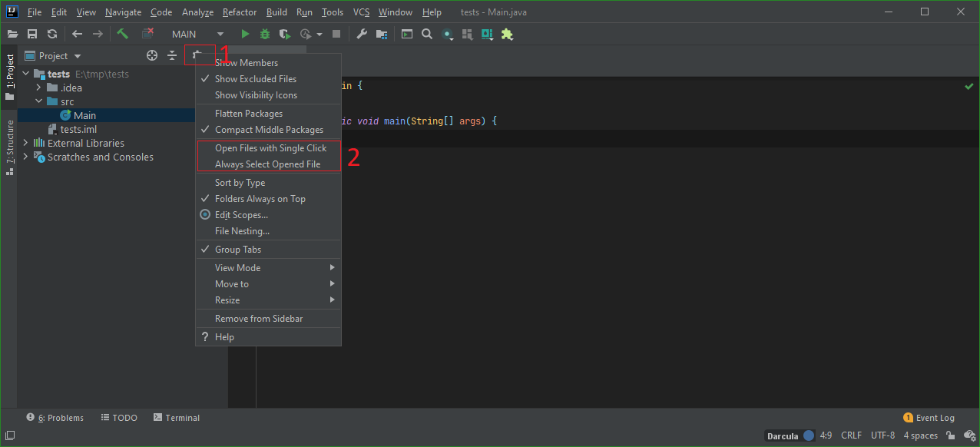Open the MAIN run configuration dropdown

[x=220, y=34]
